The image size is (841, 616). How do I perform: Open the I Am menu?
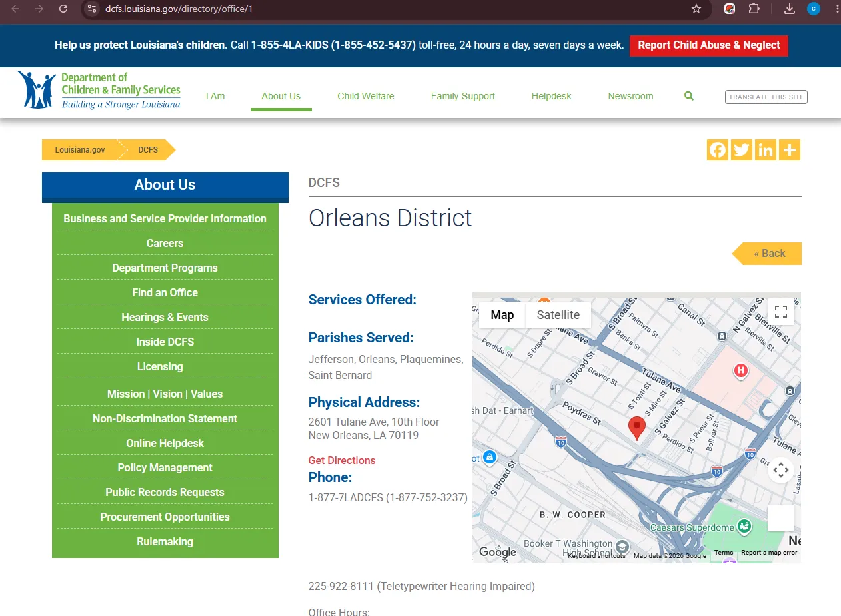click(x=215, y=96)
